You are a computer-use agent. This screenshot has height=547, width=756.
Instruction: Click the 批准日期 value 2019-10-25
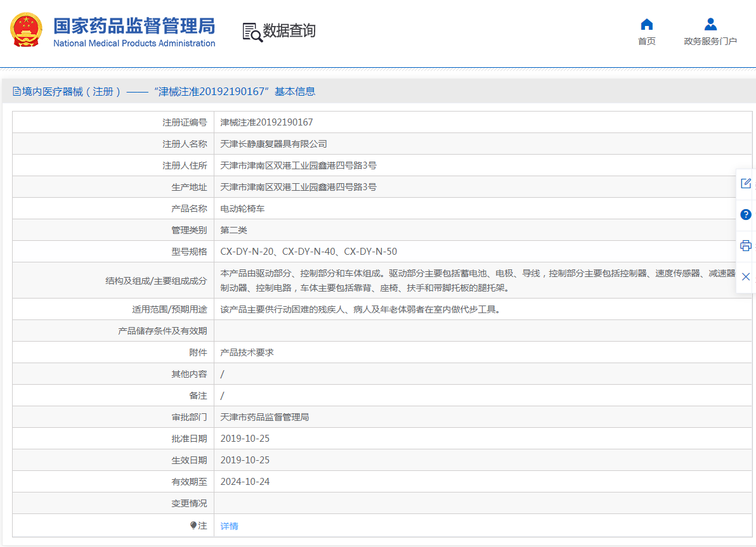[x=245, y=439]
